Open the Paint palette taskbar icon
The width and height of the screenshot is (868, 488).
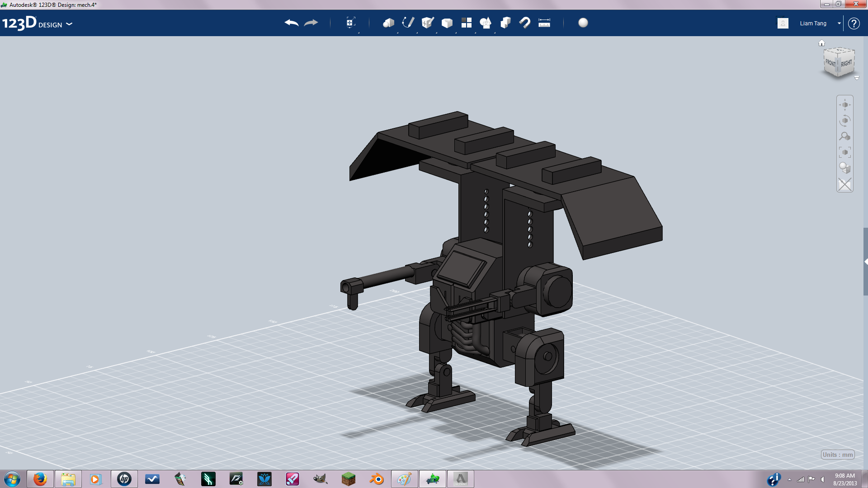[x=405, y=479]
